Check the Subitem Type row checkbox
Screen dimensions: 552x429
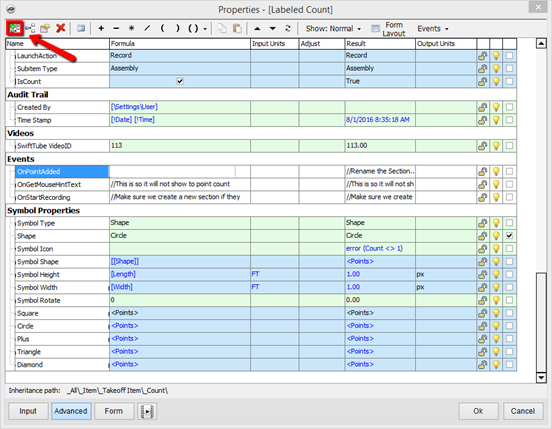coord(509,68)
